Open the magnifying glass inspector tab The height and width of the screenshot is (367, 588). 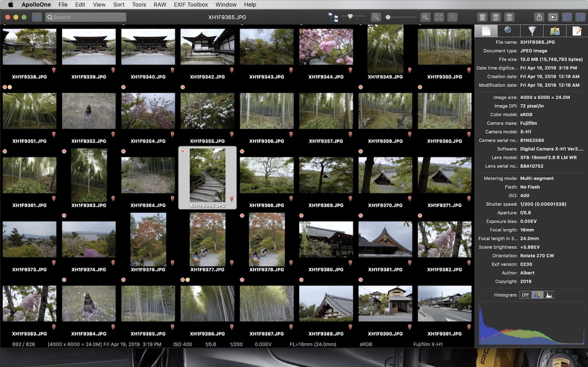tap(509, 31)
